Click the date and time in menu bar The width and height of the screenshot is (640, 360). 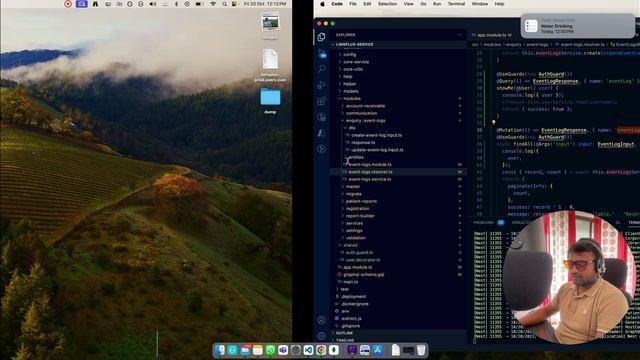[265, 4]
